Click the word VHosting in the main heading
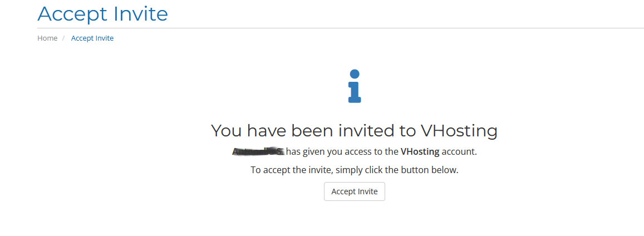Image resolution: width=644 pixels, height=236 pixels. click(x=459, y=130)
